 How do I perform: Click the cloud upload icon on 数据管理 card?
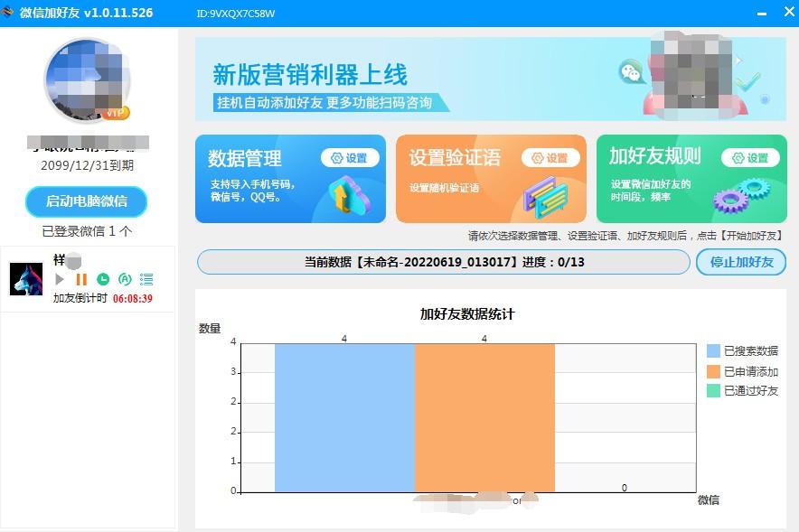tap(350, 195)
